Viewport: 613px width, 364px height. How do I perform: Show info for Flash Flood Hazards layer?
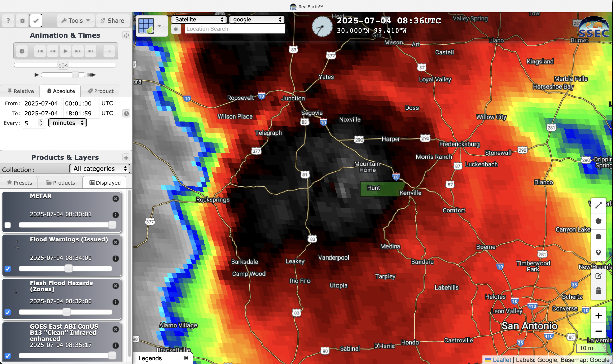coord(115,302)
